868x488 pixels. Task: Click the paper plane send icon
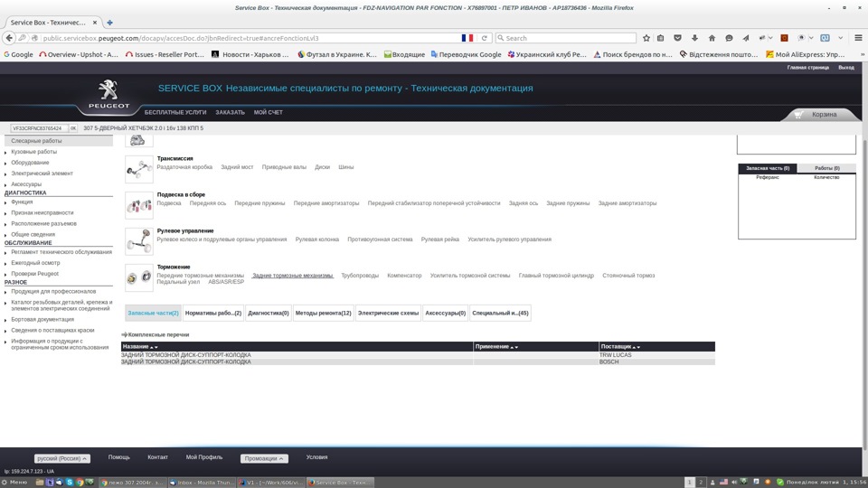pyautogui.click(x=746, y=38)
